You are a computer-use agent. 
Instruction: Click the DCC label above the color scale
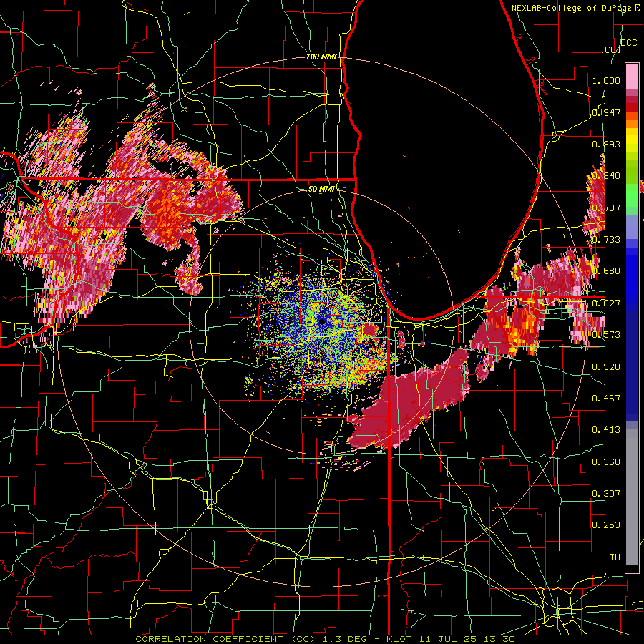click(x=628, y=43)
